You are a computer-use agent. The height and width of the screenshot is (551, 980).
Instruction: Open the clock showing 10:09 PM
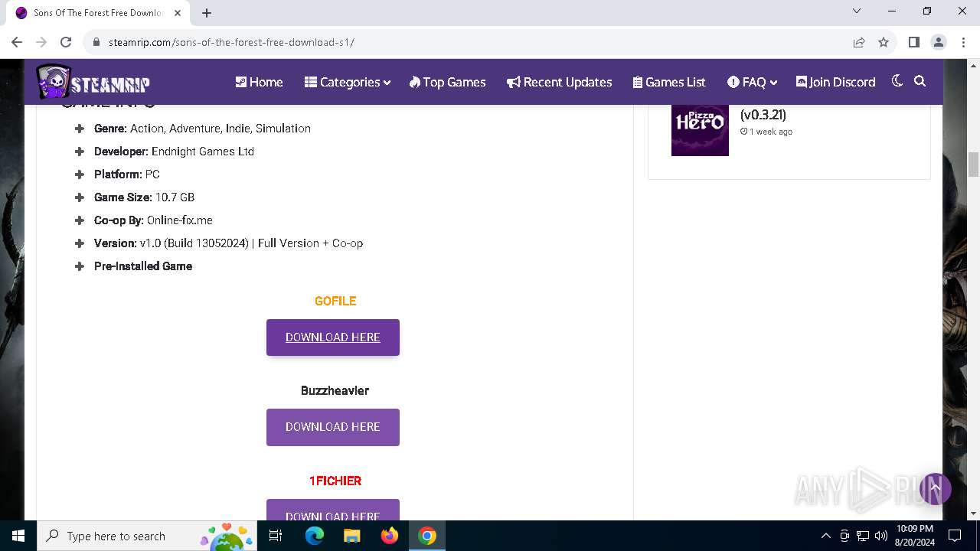tap(914, 536)
